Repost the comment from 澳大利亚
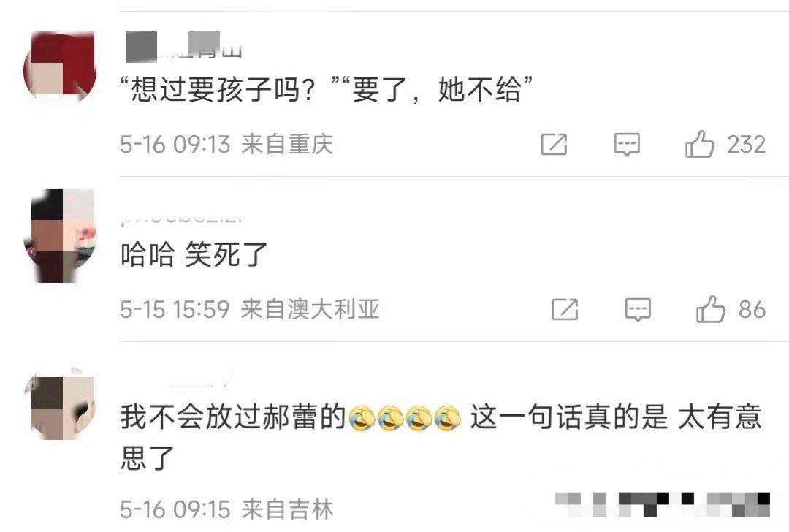Screen dimensions: 789x532 pyautogui.click(x=565, y=310)
